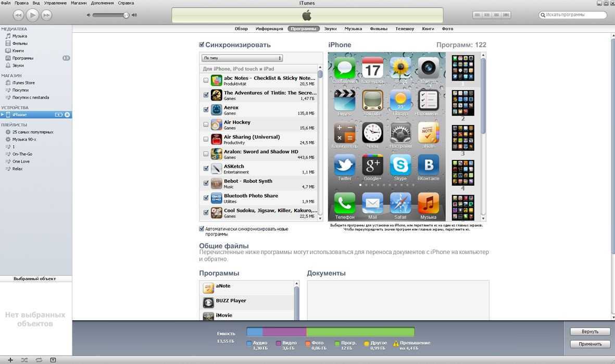615x364 pixels.
Task: Uncheck the Aerox app checkbox
Action: tap(206, 109)
